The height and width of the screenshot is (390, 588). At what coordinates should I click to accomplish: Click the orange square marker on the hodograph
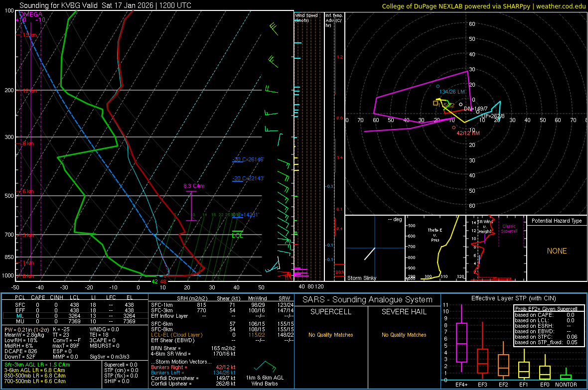436,103
